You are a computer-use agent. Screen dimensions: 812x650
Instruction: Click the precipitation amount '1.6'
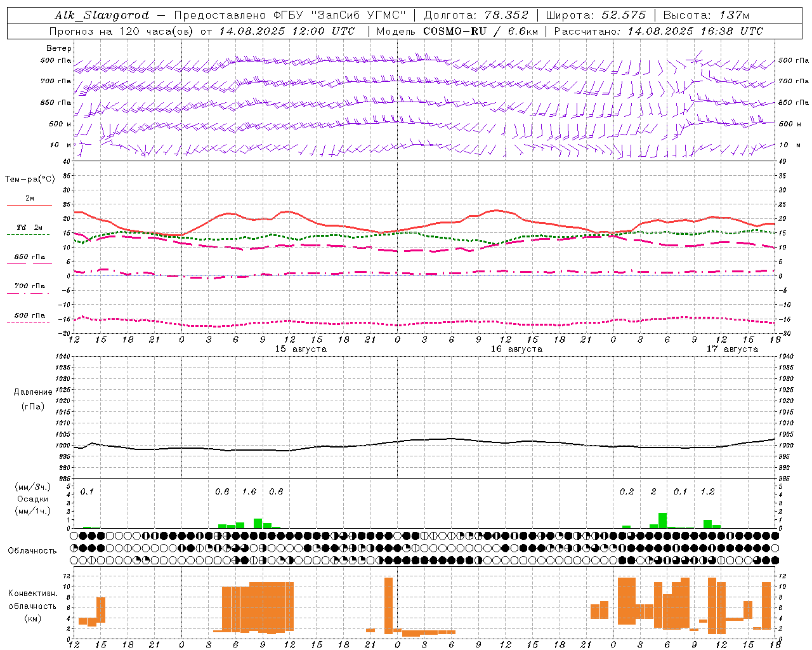coord(249,491)
